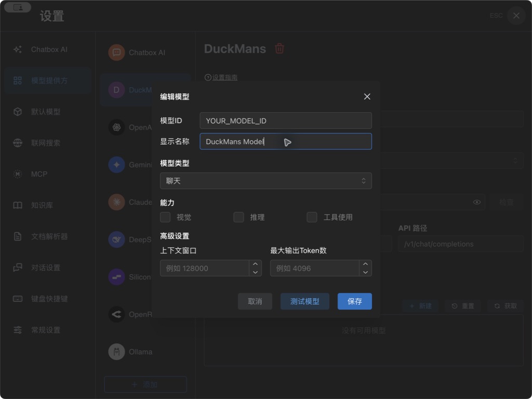532x399 pixels.
Task: Open 文档解析器 settings section
Action: coord(48,236)
